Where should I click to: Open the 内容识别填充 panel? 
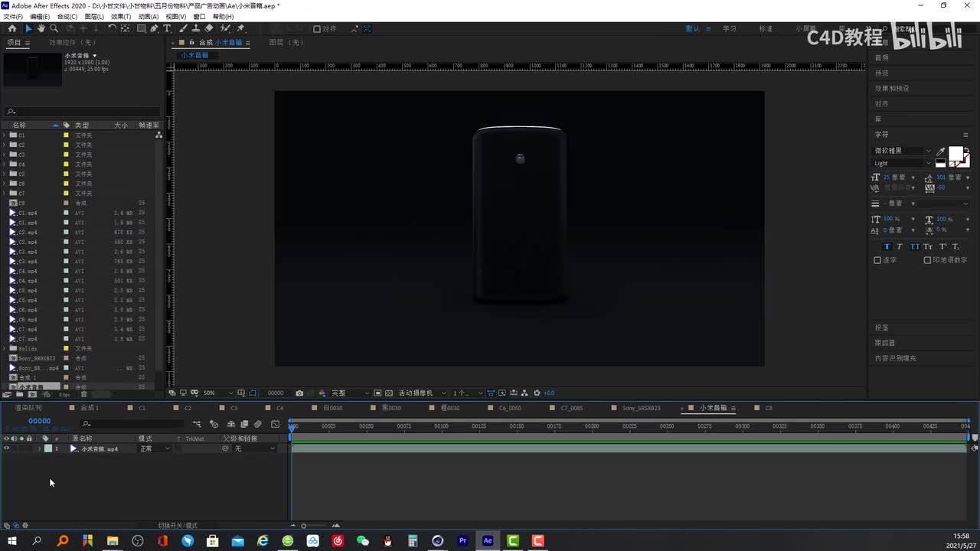895,358
